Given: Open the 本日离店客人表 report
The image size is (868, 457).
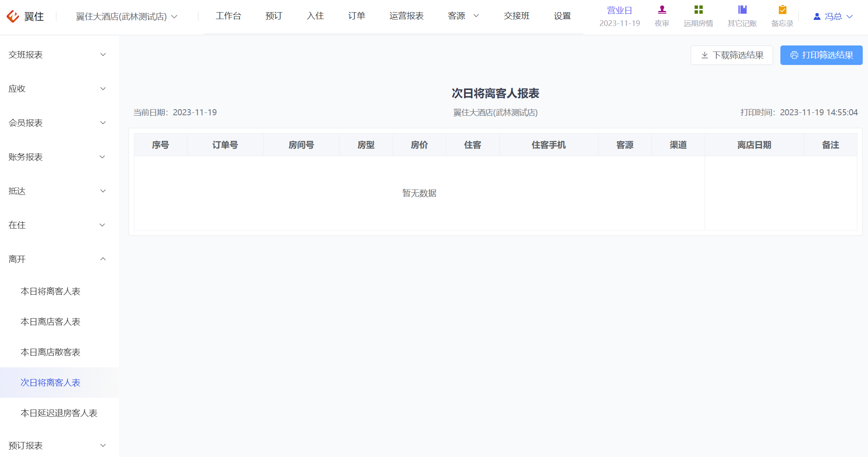Looking at the screenshot, I should click(59, 322).
